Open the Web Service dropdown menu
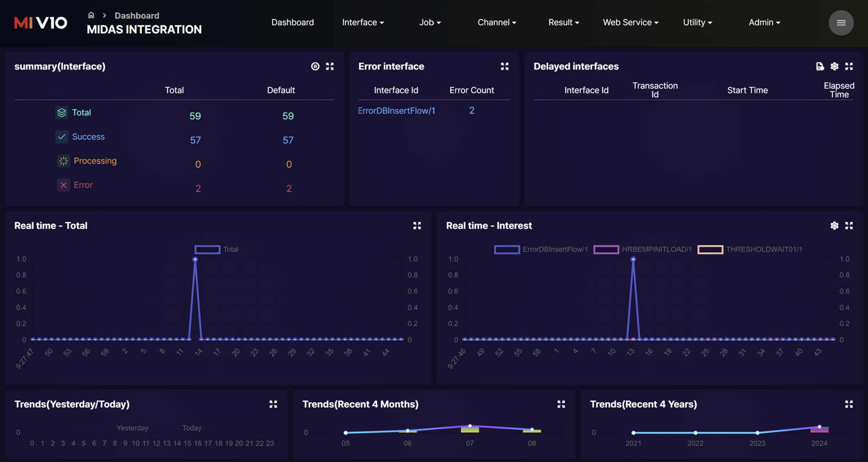Viewport: 868px width, 462px height. point(630,22)
